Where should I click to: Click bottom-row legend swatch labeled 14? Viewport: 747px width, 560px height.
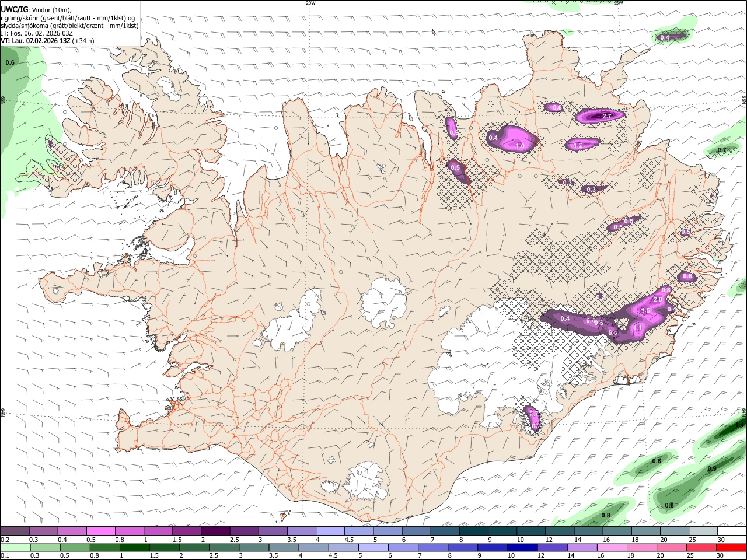point(581,547)
